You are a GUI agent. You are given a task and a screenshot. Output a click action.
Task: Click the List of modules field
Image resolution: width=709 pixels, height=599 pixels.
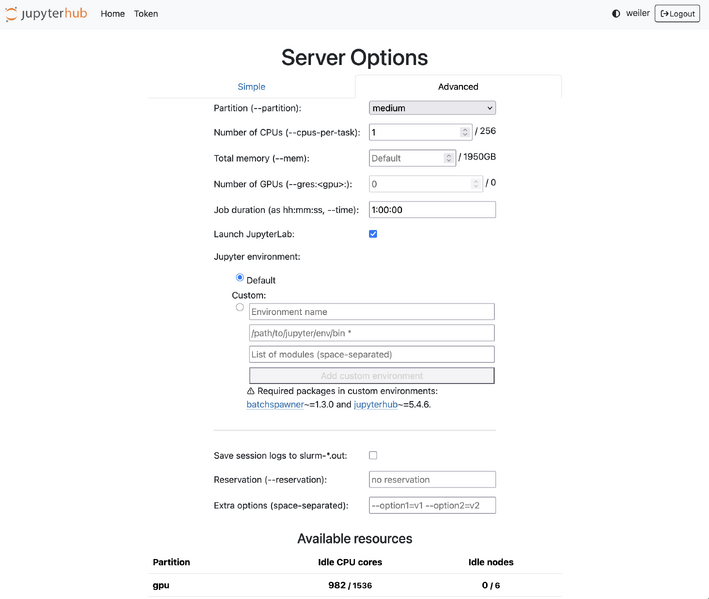(372, 354)
